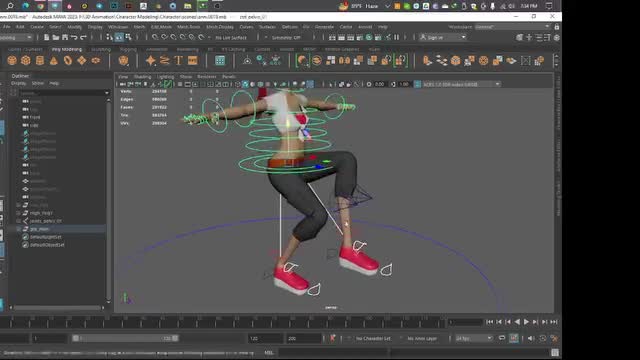Select defaultLightSet in the Outliner
The height and width of the screenshot is (360, 640).
pyautogui.click(x=45, y=237)
